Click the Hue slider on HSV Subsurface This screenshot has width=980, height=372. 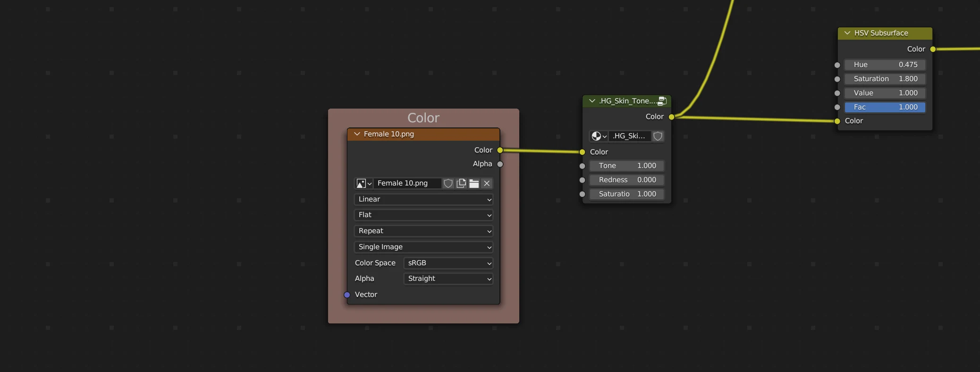click(885, 65)
